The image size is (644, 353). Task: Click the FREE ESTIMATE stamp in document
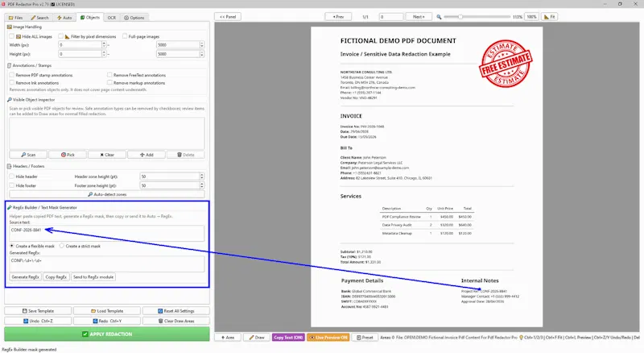pyautogui.click(x=506, y=63)
